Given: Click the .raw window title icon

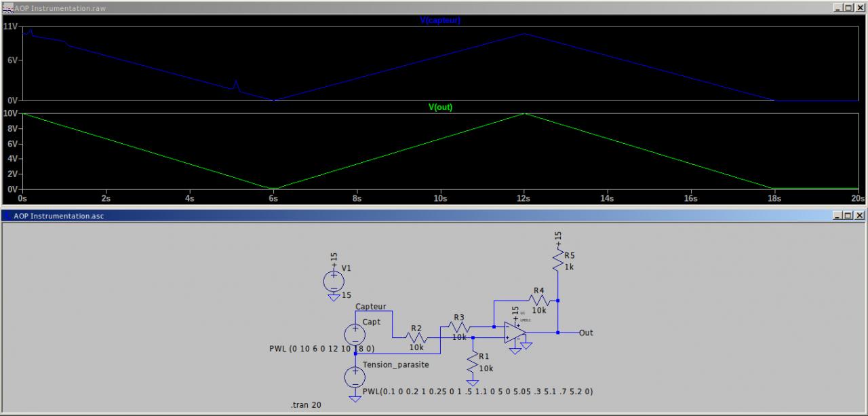Looking at the screenshot, I should [8, 7].
